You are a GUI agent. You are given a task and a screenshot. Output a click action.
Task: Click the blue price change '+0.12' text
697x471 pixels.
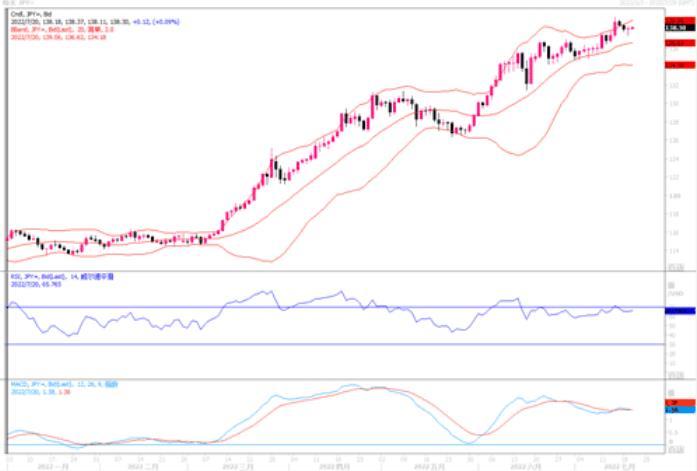click(x=142, y=22)
